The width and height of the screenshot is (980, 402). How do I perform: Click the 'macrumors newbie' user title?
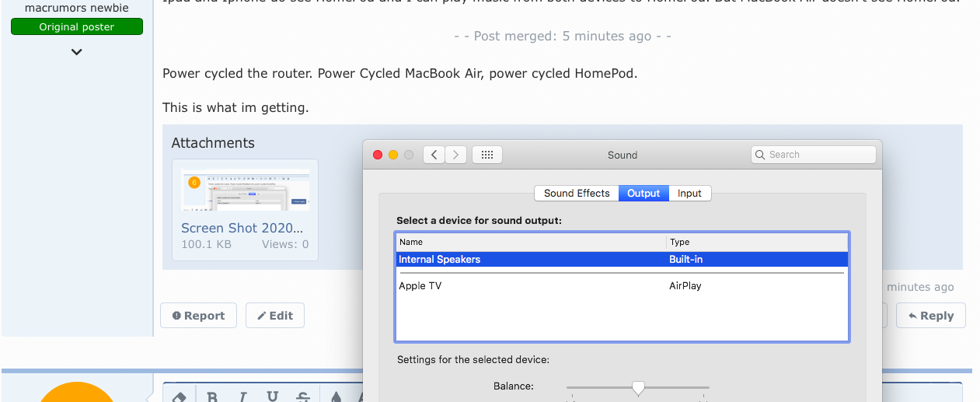tap(76, 8)
